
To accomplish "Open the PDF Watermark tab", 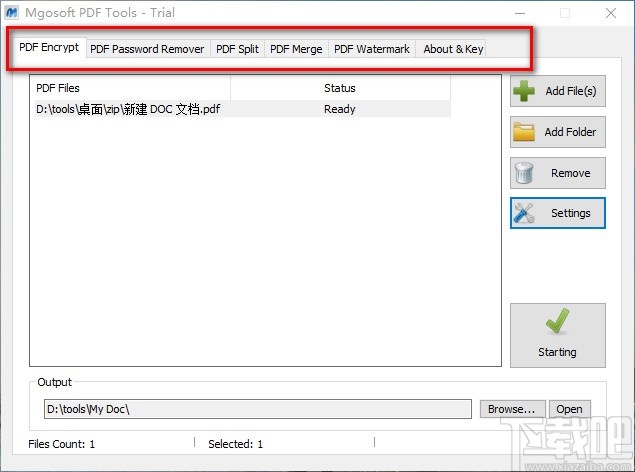I will coord(372,49).
